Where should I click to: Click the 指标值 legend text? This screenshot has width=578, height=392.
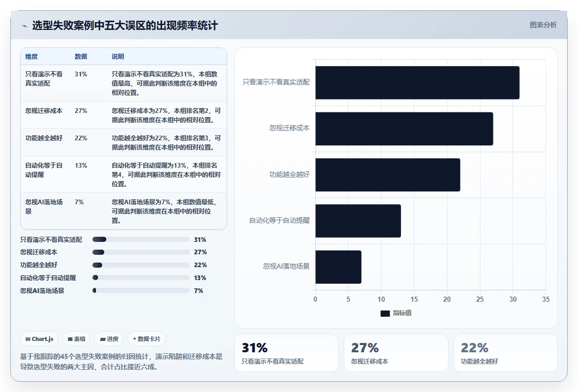(402, 313)
